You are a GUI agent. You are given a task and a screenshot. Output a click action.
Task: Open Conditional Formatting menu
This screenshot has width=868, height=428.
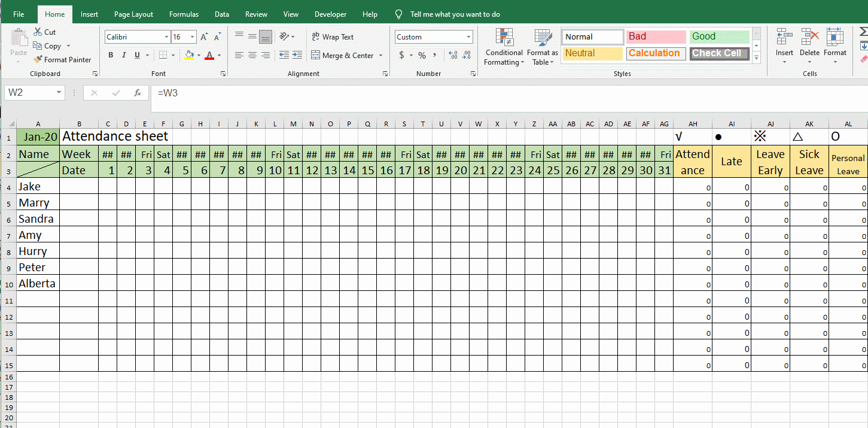coord(504,47)
